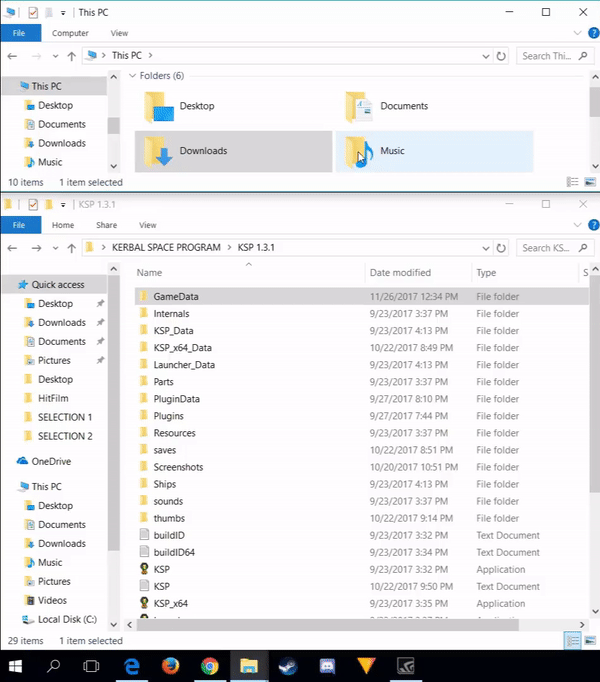Switch KSP window to large icons view
Image resolution: width=600 pixels, height=682 pixels.
tap(590, 641)
